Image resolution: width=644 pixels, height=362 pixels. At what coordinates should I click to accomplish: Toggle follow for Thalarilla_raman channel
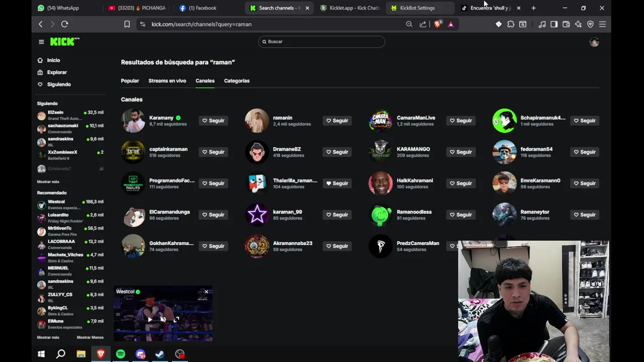click(337, 184)
